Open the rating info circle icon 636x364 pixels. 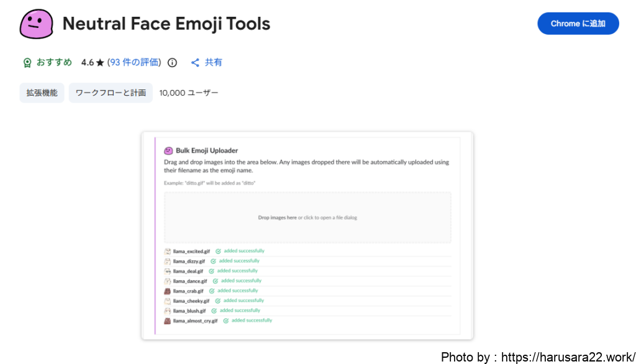(x=173, y=63)
